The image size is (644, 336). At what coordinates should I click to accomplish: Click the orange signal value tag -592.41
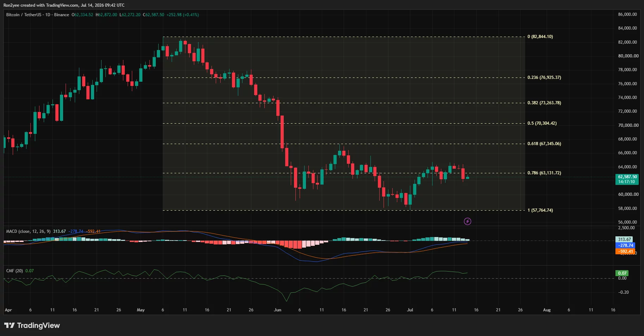pyautogui.click(x=625, y=251)
